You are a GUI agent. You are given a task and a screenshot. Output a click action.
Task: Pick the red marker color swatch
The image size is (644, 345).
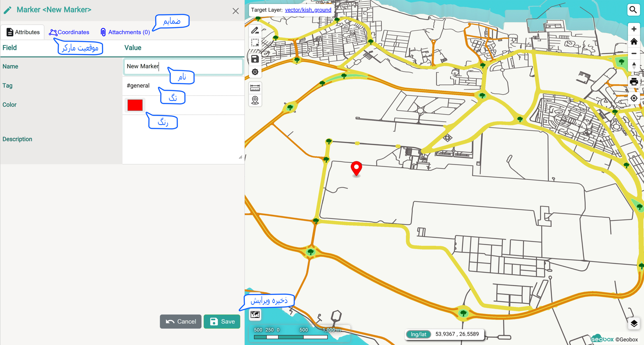click(x=135, y=105)
